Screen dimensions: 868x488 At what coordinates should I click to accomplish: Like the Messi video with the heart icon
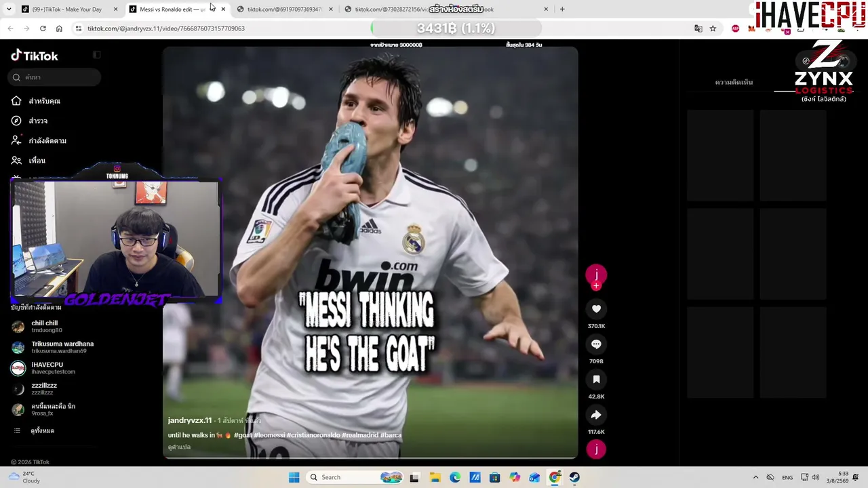click(x=596, y=309)
